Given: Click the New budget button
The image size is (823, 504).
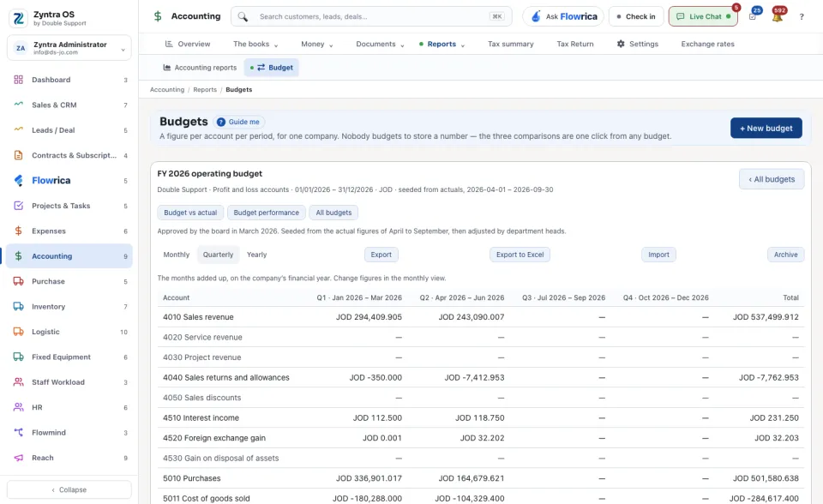Looking at the screenshot, I should click(766, 128).
